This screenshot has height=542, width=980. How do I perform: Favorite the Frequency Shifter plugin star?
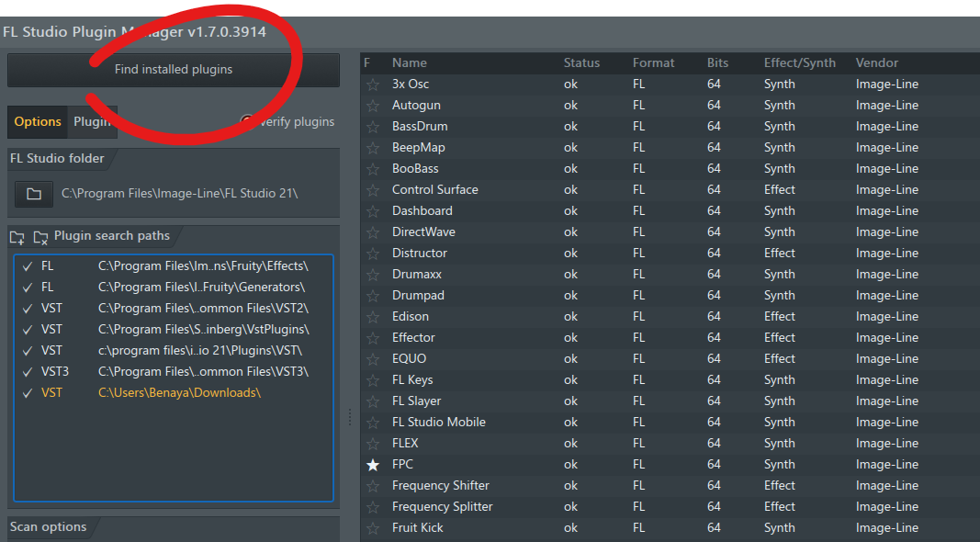click(x=373, y=486)
